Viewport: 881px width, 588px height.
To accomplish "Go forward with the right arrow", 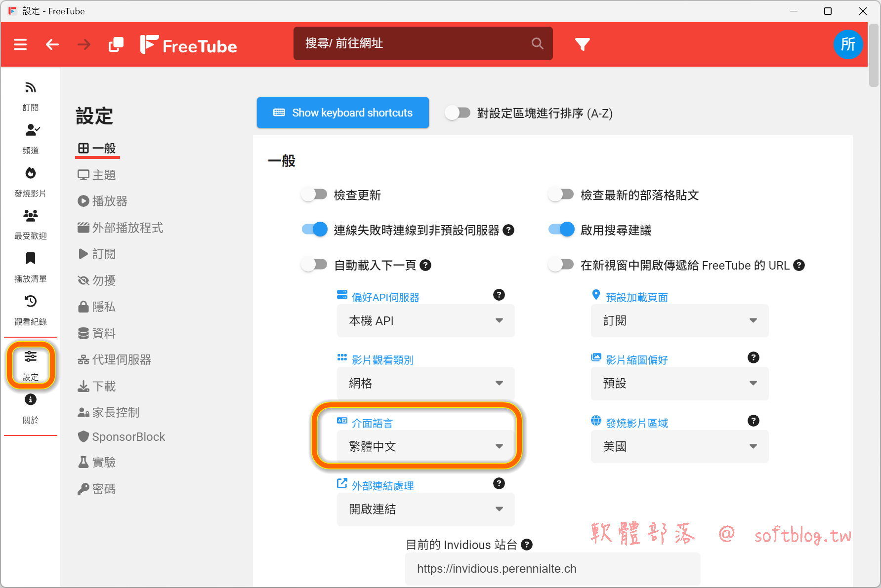I will click(x=84, y=45).
